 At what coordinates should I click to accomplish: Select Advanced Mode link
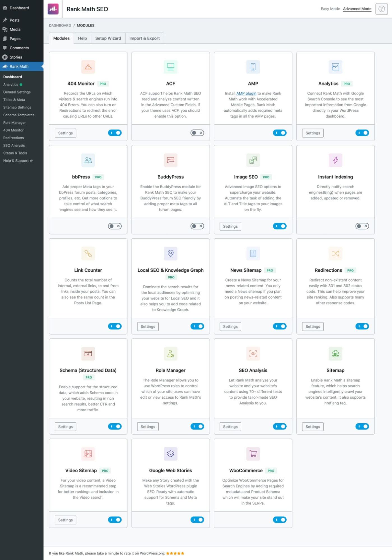(x=357, y=9)
